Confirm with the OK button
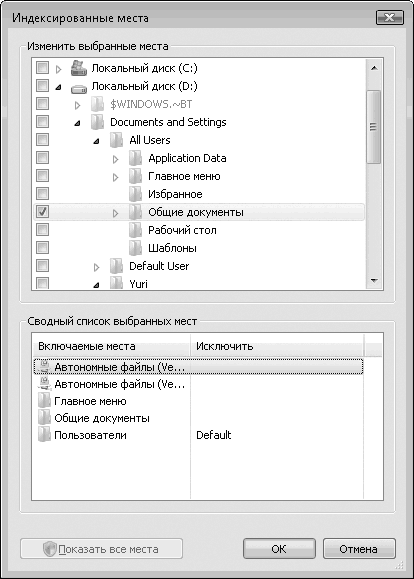Image resolution: width=414 pixels, height=579 pixels. pos(279,549)
